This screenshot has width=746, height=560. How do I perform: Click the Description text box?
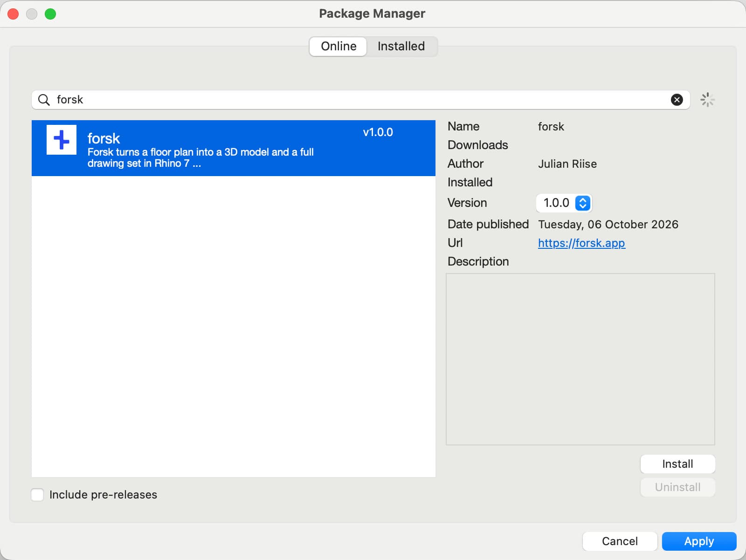click(x=580, y=359)
